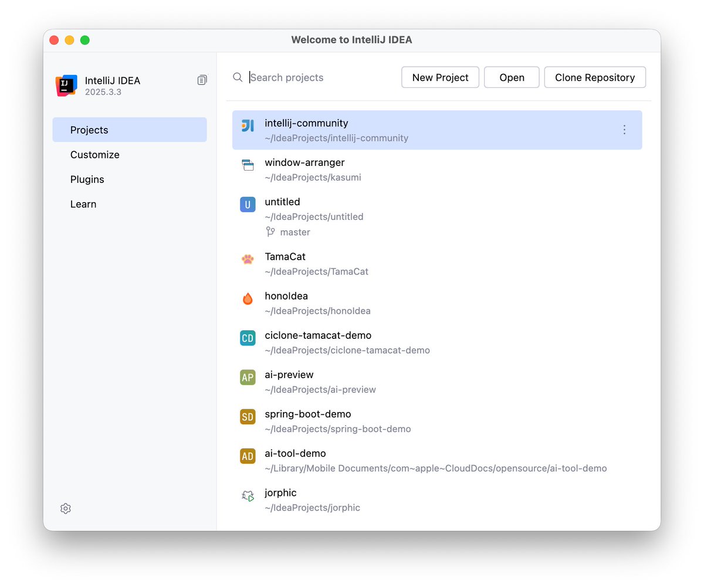Click path ~/IdeaProjects/kasumi
The height and width of the screenshot is (588, 704).
[x=313, y=178]
